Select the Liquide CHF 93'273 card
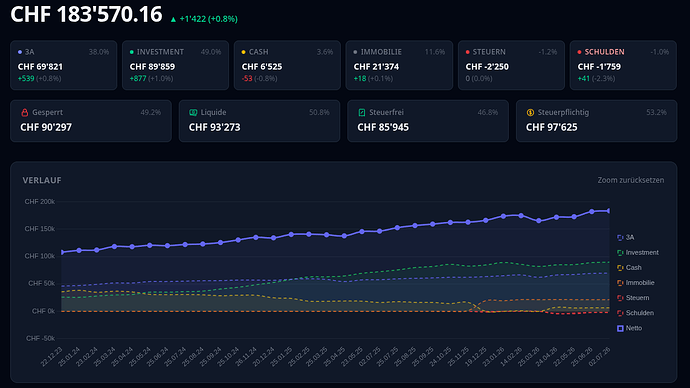 [259, 121]
